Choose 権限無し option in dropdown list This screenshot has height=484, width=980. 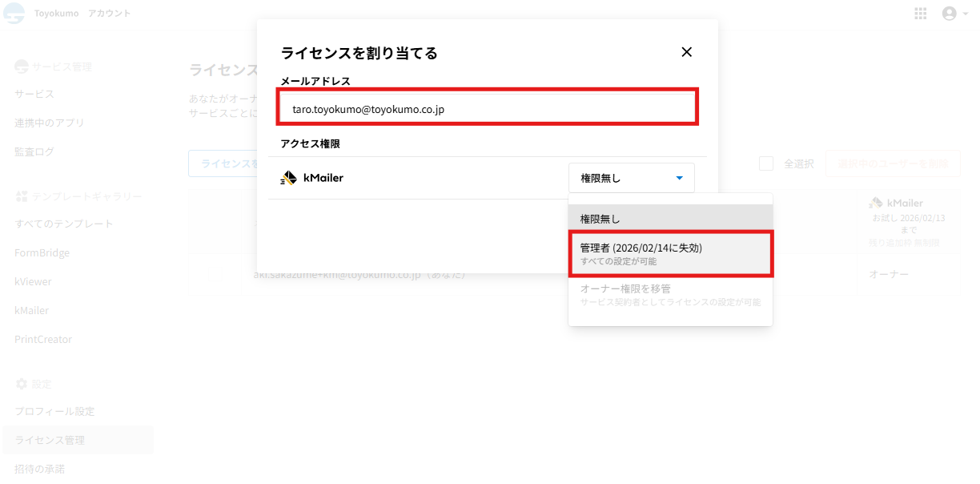pos(670,219)
